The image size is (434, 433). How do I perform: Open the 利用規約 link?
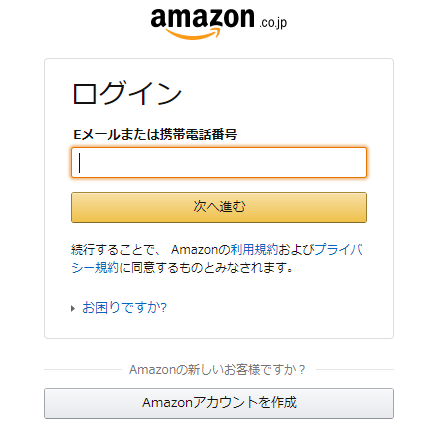tap(254, 249)
